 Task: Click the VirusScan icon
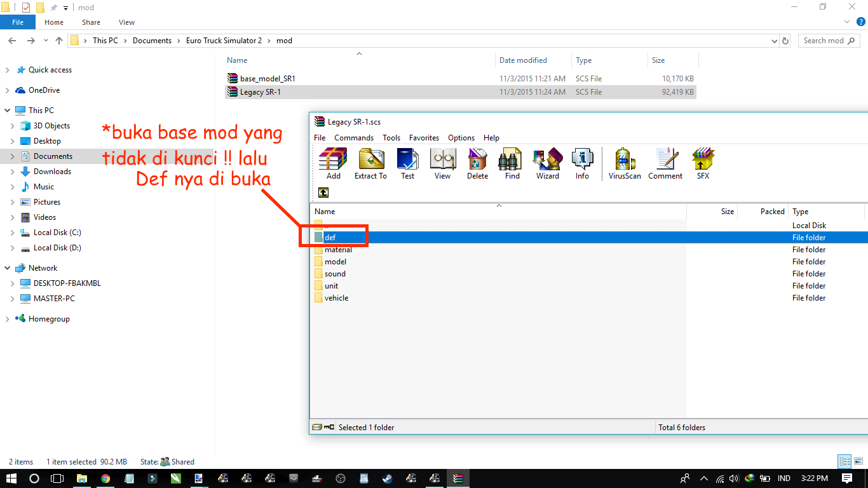click(x=625, y=163)
